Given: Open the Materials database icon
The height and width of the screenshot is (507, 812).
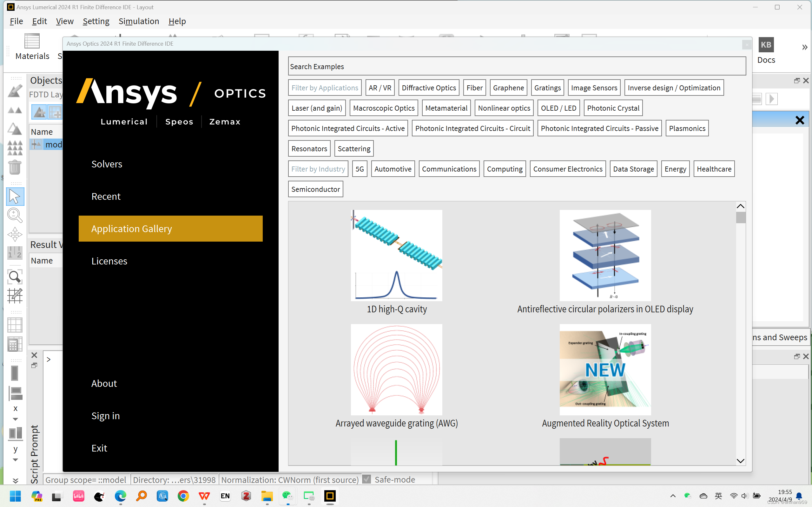Looking at the screenshot, I should point(32,42).
